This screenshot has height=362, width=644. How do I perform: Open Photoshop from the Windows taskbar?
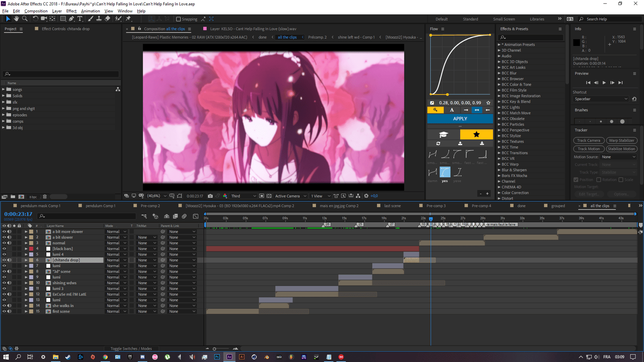217,357
